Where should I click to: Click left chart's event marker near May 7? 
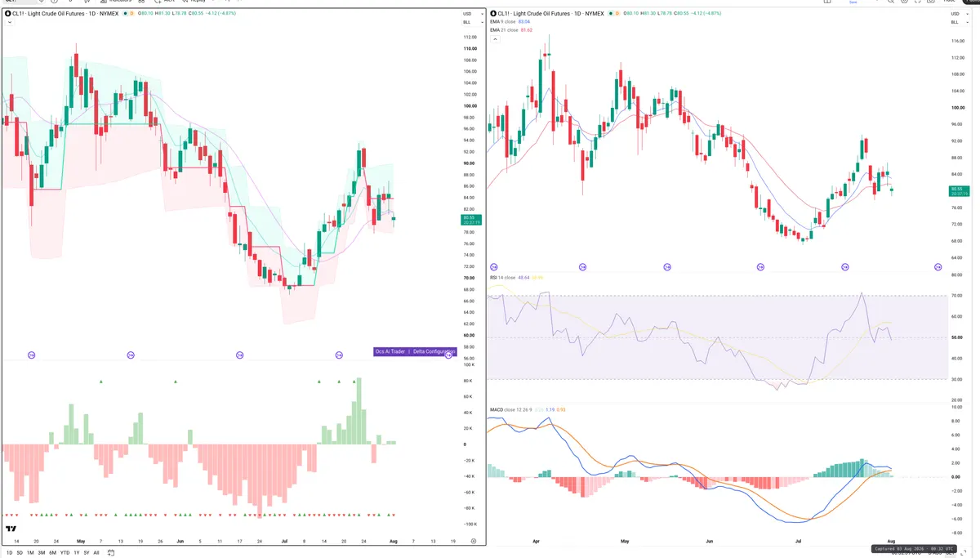(x=131, y=355)
